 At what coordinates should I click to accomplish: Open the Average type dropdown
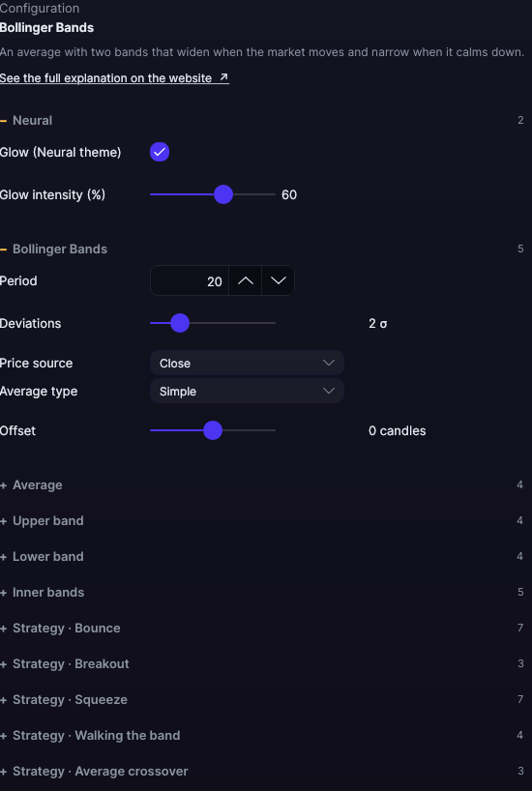pyautogui.click(x=247, y=391)
